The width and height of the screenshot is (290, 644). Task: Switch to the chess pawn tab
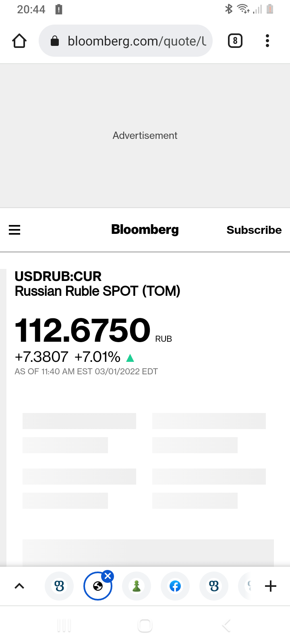[137, 586]
